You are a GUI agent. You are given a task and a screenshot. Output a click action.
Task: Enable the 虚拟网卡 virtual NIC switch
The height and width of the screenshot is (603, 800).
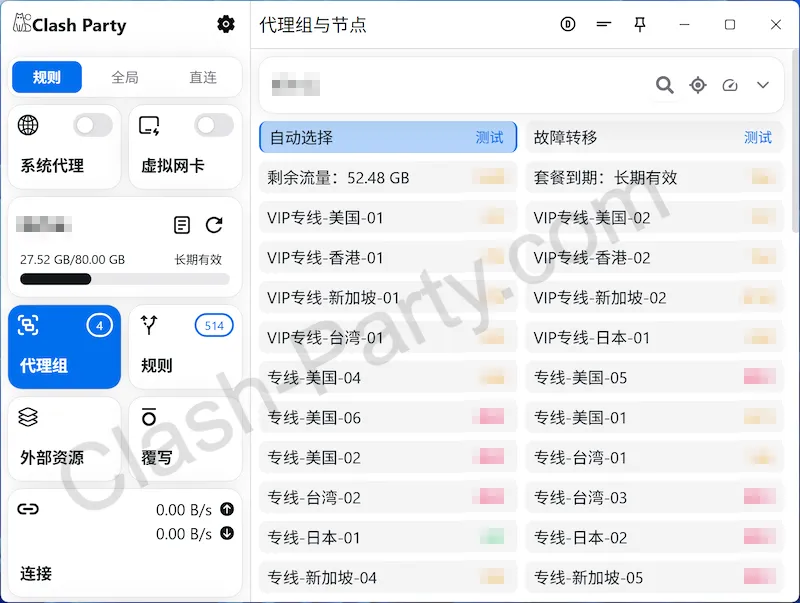click(214, 125)
